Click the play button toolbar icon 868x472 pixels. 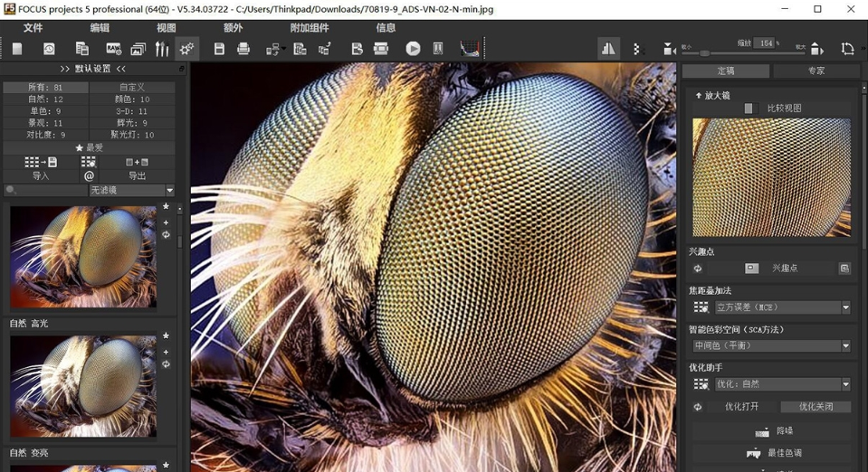coord(413,49)
